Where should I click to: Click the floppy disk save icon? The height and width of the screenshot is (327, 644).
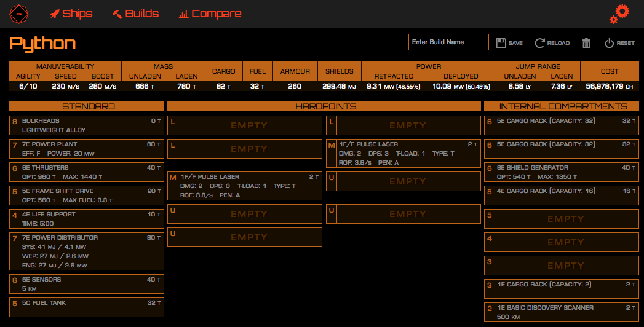[501, 42]
